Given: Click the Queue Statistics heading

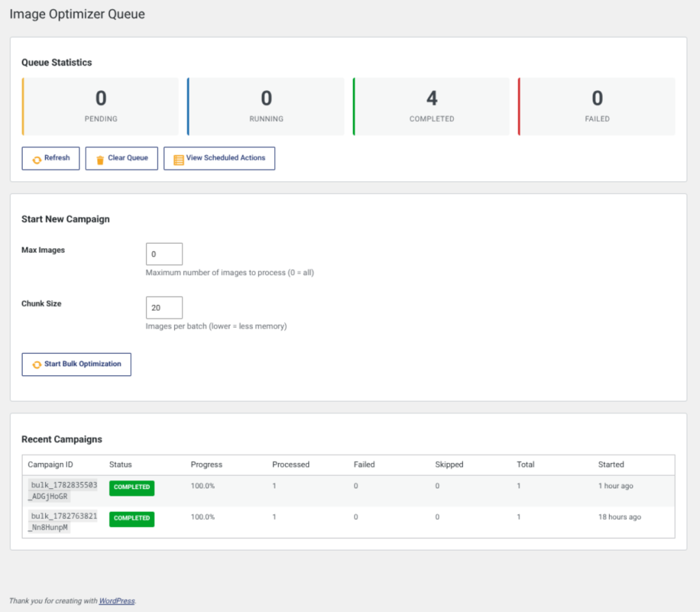Looking at the screenshot, I should point(57,62).
